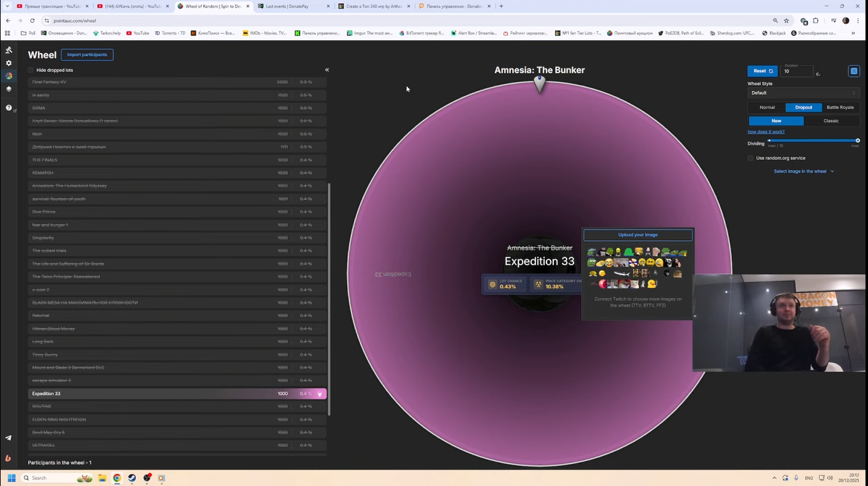Select the wheel pie-chart icon in sidebar
Image resolution: width=868 pixels, height=486 pixels.
pyautogui.click(x=9, y=76)
